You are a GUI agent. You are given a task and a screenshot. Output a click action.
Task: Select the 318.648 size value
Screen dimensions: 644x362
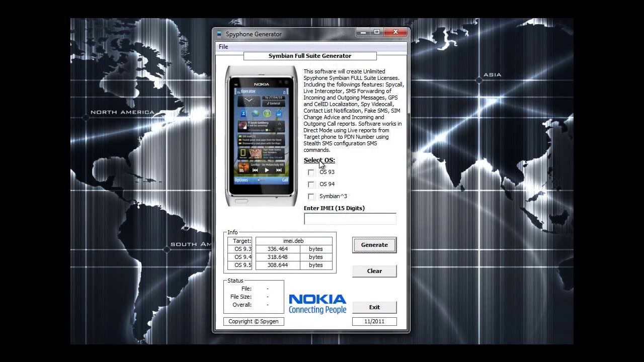[278, 257]
